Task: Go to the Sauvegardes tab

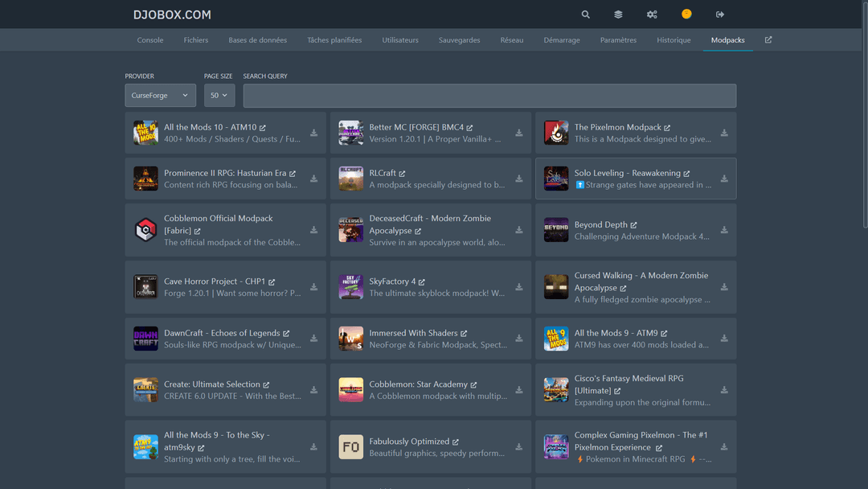Action: pyautogui.click(x=460, y=40)
